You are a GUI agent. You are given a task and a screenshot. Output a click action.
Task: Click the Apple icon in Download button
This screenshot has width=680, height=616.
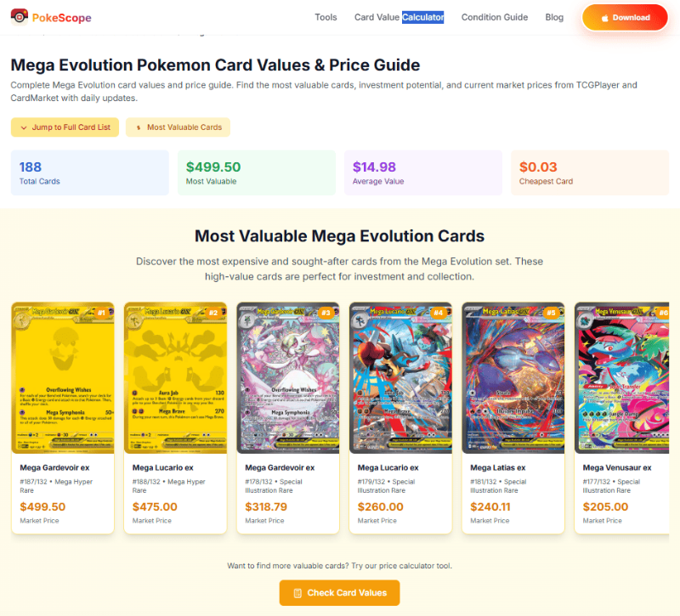tap(604, 18)
